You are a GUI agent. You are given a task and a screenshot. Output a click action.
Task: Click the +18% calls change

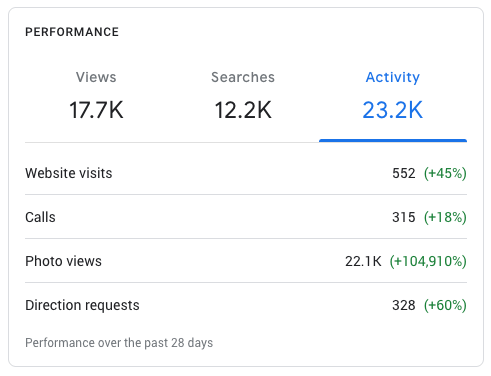[445, 217]
